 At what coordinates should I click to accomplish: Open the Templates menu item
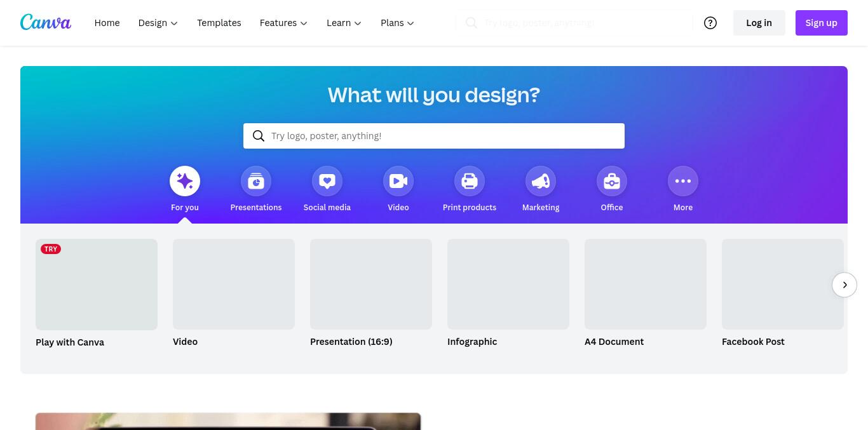[x=219, y=23]
